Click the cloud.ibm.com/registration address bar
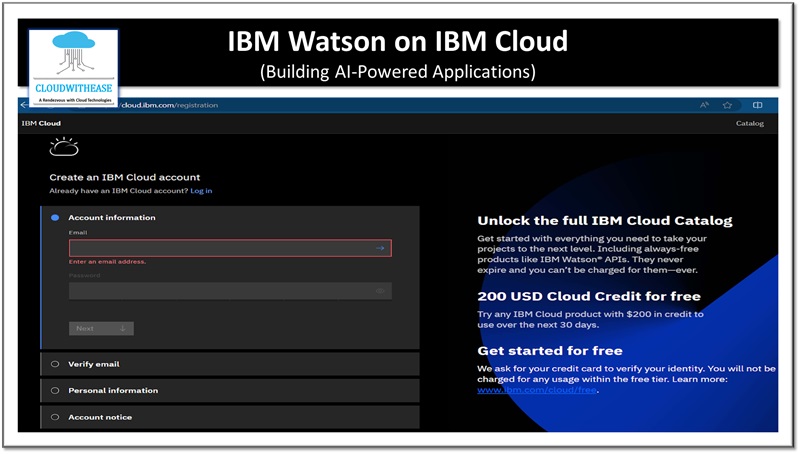Screen dimensions: 800x454 click(169, 105)
